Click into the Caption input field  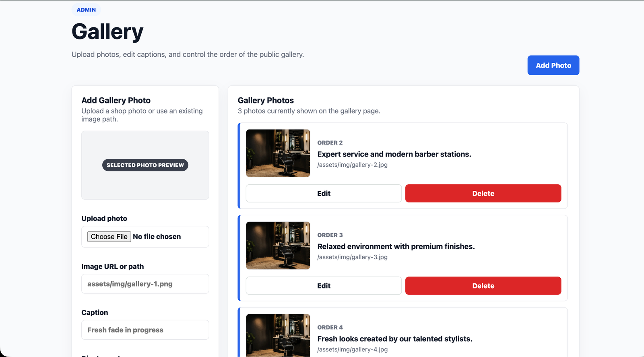pos(145,330)
